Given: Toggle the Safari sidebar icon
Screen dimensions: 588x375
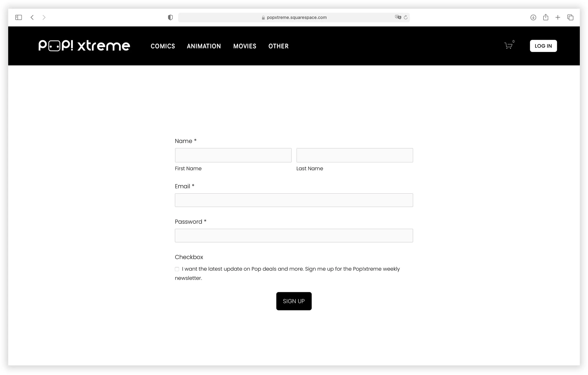Looking at the screenshot, I should tap(19, 17).
